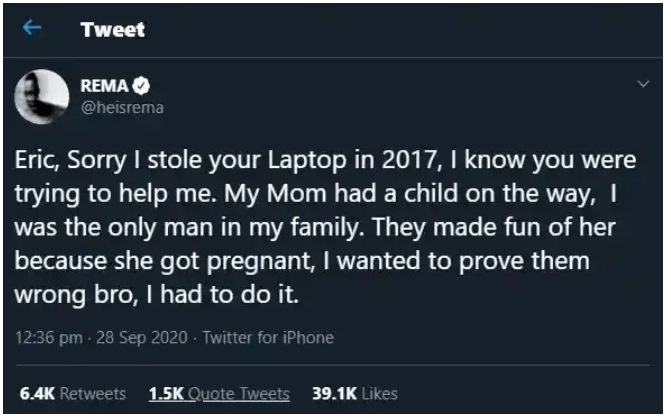
Task: Open REMA's profile picture
Action: [x=42, y=97]
